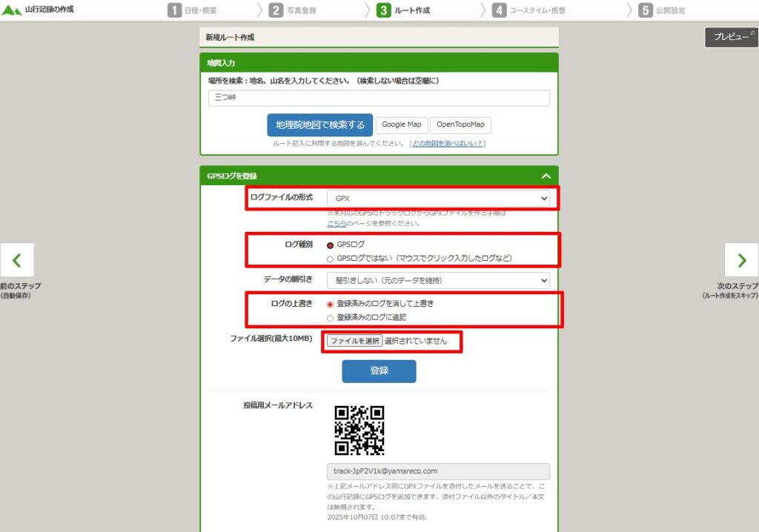The height and width of the screenshot is (532, 759).
Task: Click the Google Map button
Action: click(401, 125)
